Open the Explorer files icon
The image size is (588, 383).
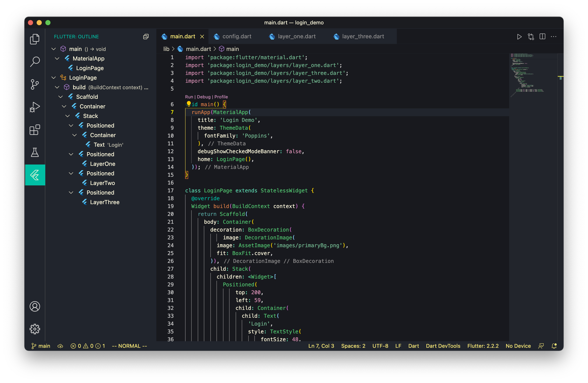click(35, 39)
